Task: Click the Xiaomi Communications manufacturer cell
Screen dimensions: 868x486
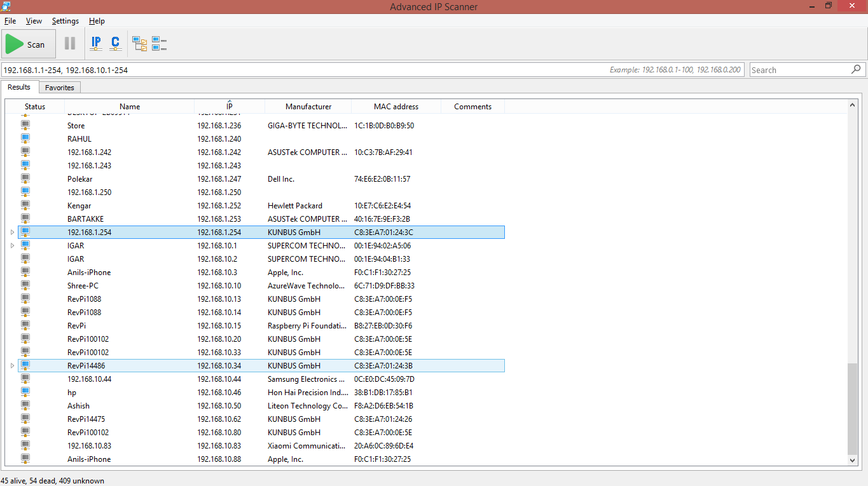Action: 308,446
